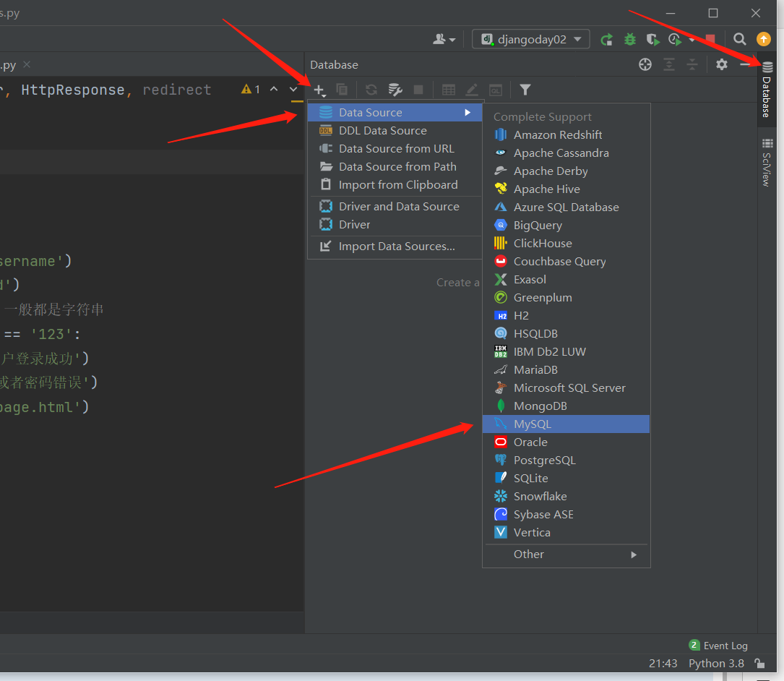
Task: Click the Debug bug icon
Action: 630,40
